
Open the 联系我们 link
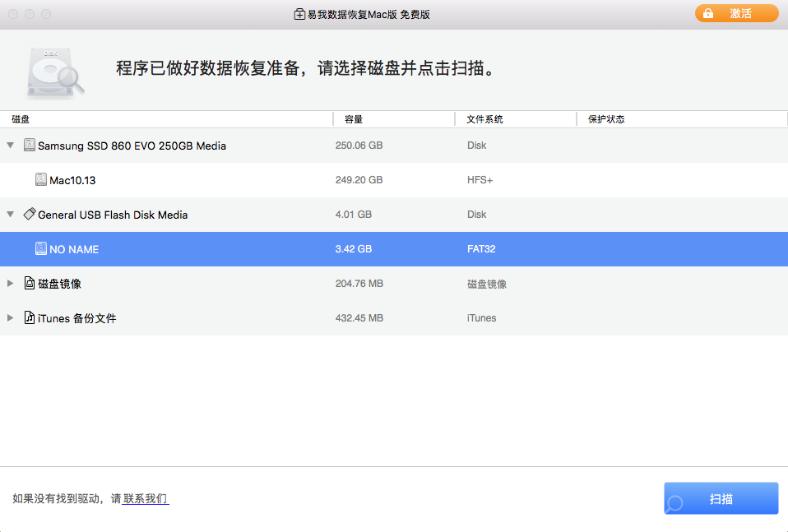[145, 497]
